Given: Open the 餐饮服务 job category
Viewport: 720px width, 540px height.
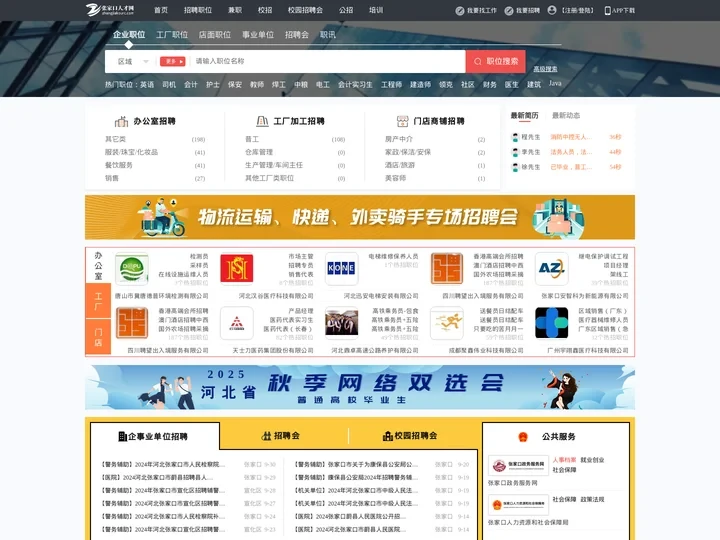Looking at the screenshot, I should tap(118, 165).
